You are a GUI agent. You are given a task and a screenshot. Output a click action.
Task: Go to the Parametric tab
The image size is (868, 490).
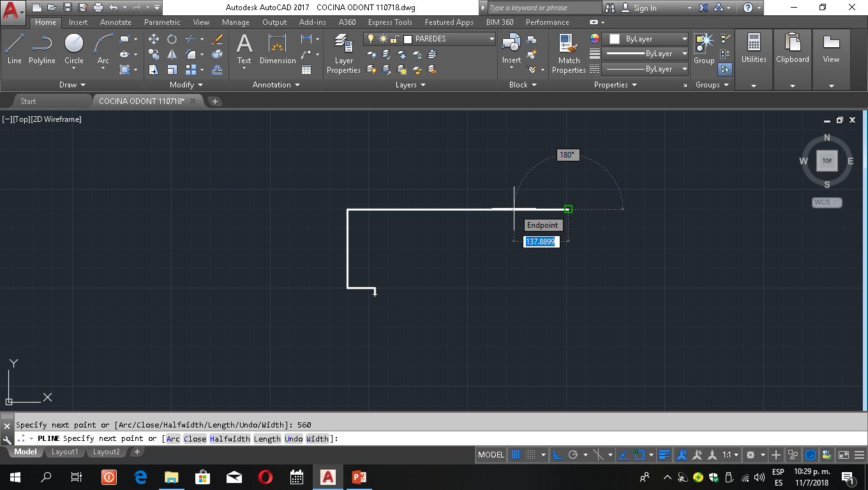[162, 22]
